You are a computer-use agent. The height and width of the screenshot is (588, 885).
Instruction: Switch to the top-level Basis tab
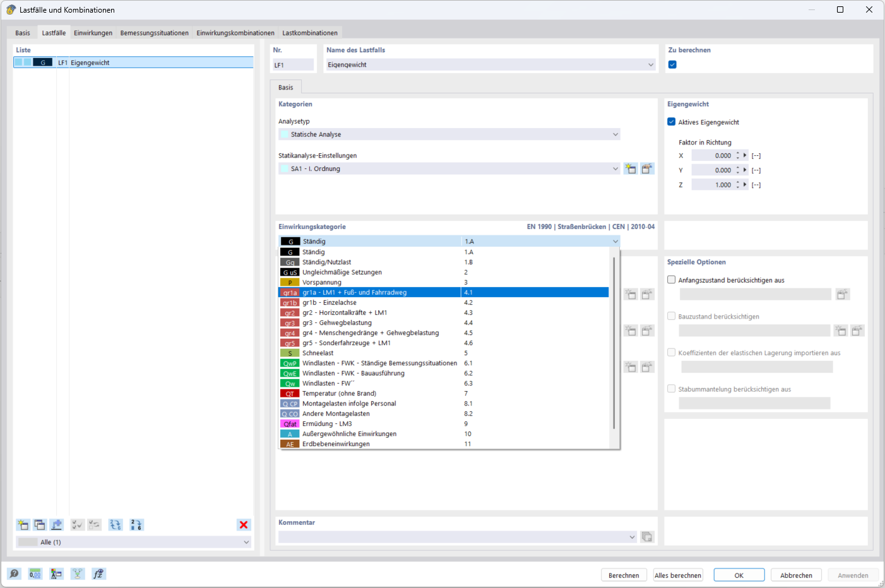pos(23,33)
